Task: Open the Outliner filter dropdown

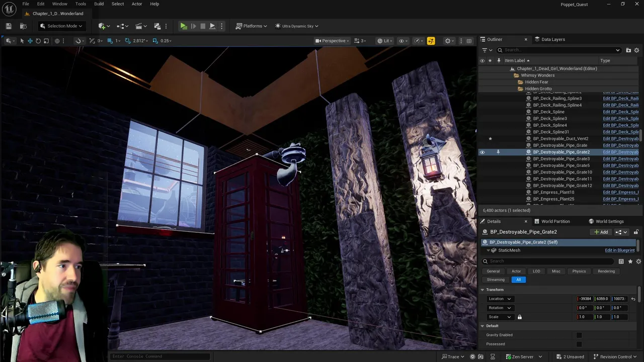Action: pos(486,50)
